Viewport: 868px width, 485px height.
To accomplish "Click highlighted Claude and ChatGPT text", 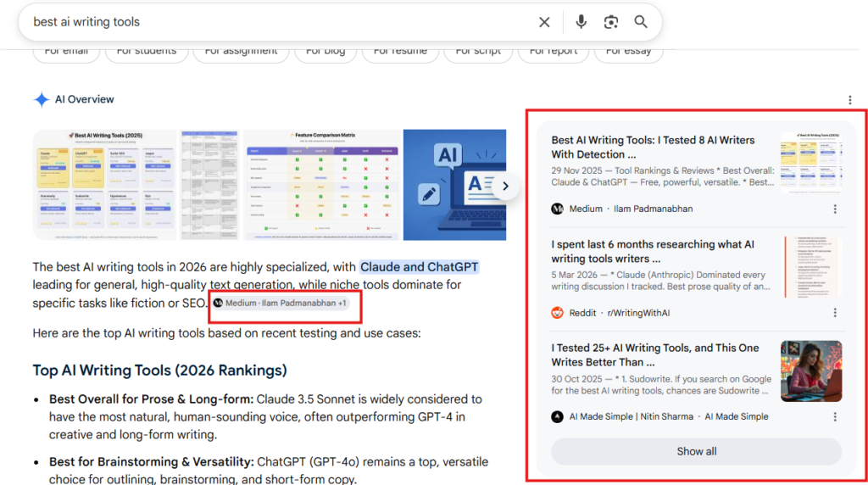I will tap(419, 267).
